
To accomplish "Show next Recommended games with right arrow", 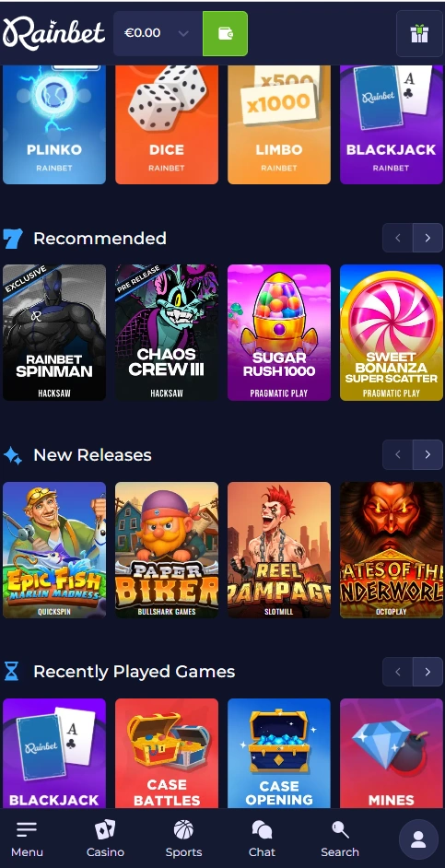I will 427,238.
